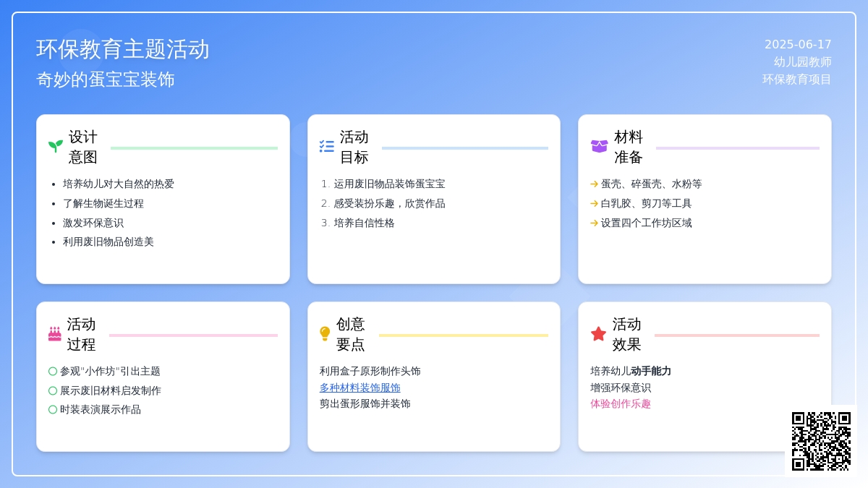Viewport: 868px width, 488px height.
Task: Click the text 幼儿园教师
Action: click(x=803, y=62)
